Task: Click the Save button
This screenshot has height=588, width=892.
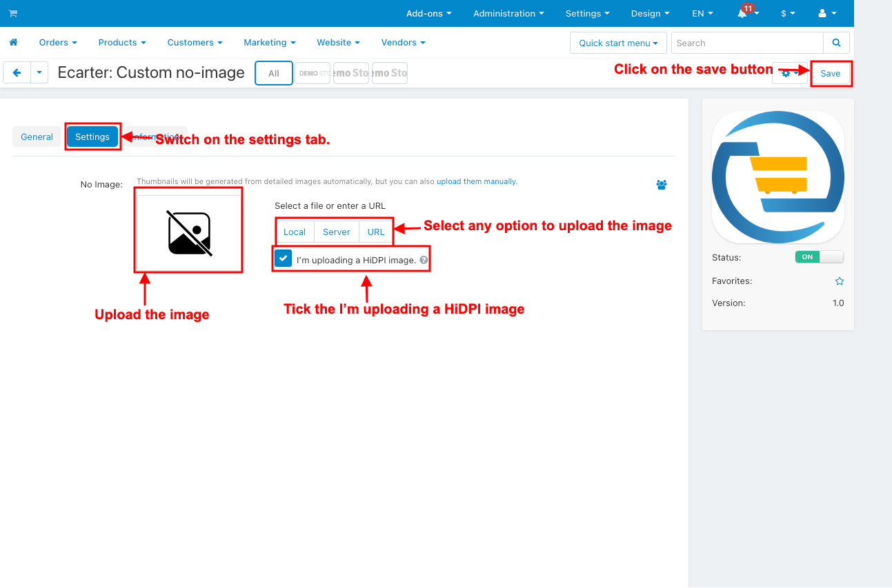Action: tap(830, 74)
